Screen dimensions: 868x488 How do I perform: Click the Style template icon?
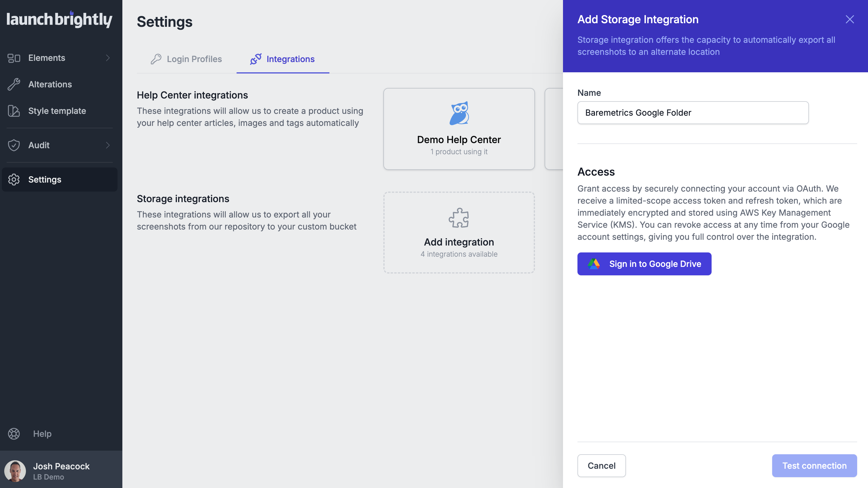14,111
